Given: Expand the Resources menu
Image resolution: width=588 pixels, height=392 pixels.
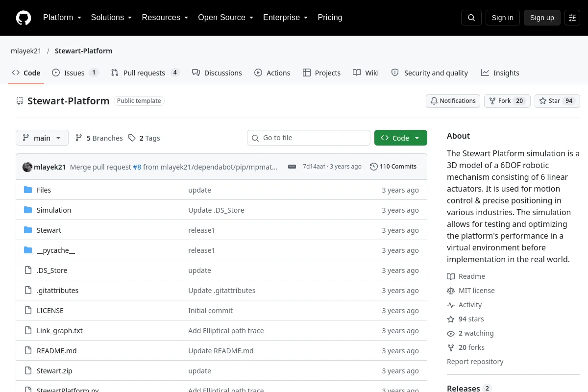Looking at the screenshot, I should pyautogui.click(x=165, y=18).
